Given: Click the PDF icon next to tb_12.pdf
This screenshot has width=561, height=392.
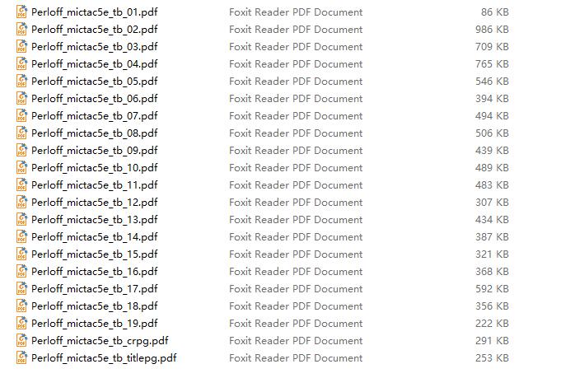Looking at the screenshot, I should 21,202.
